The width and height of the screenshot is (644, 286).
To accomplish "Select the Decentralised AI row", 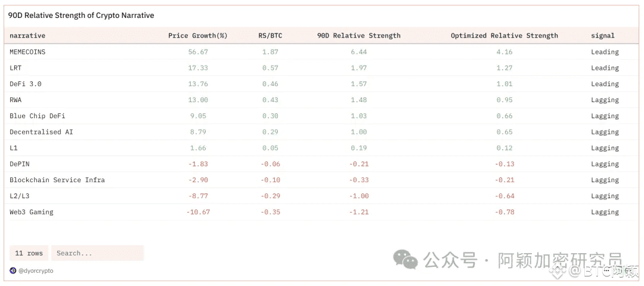I will tap(322, 132).
